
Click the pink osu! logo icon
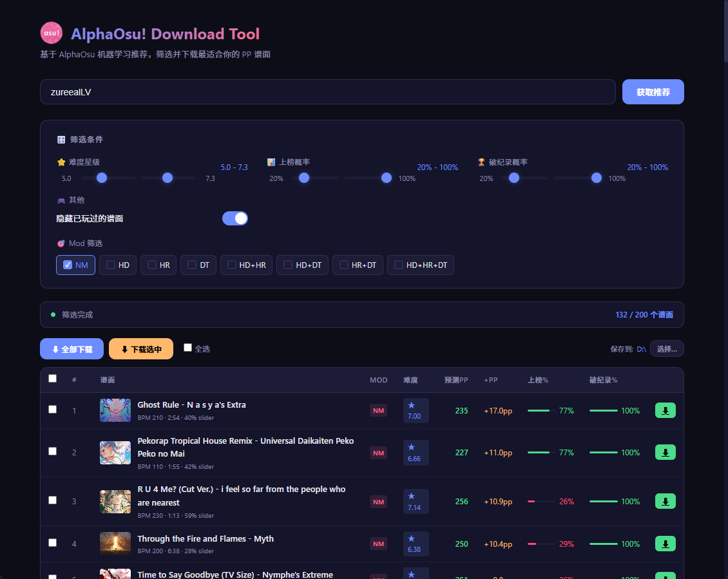coord(52,33)
